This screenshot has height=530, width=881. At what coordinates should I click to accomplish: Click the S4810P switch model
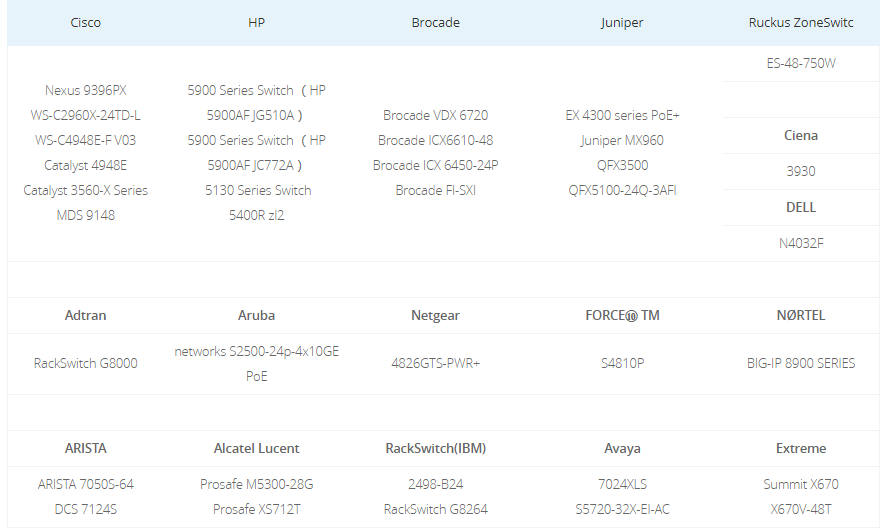622,363
